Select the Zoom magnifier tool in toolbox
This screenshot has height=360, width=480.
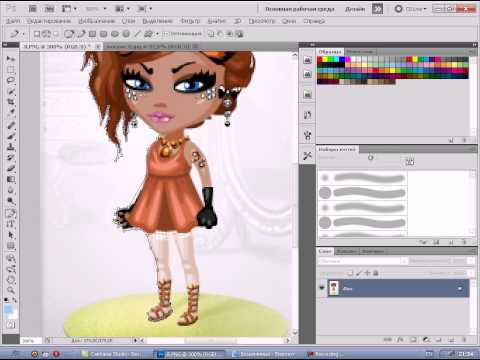click(x=11, y=290)
